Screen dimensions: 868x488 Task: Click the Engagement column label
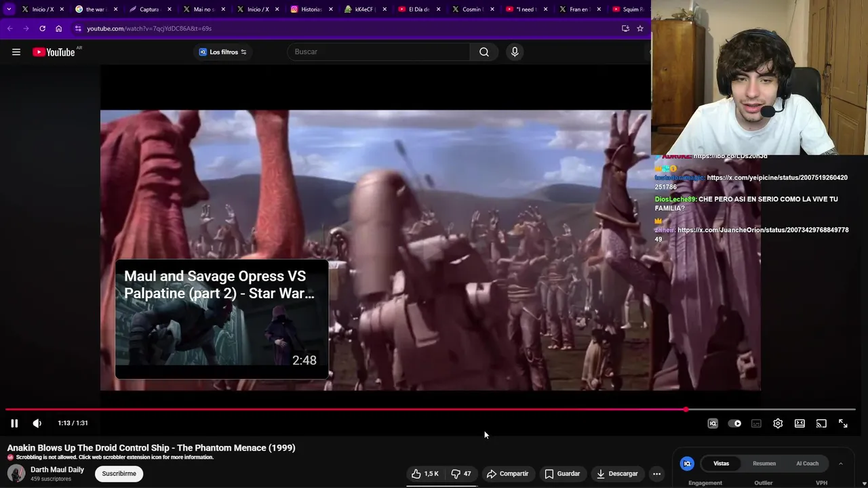[x=705, y=483]
